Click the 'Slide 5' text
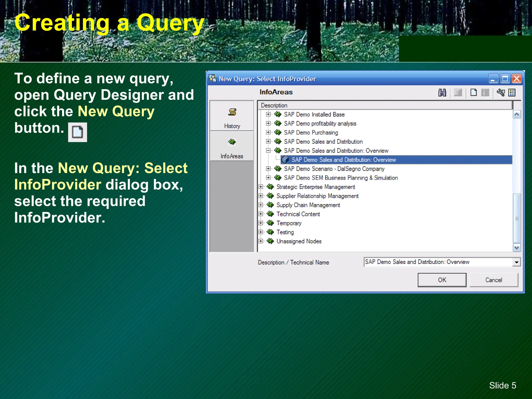Viewport: 532px width, 399px height. pos(503,385)
